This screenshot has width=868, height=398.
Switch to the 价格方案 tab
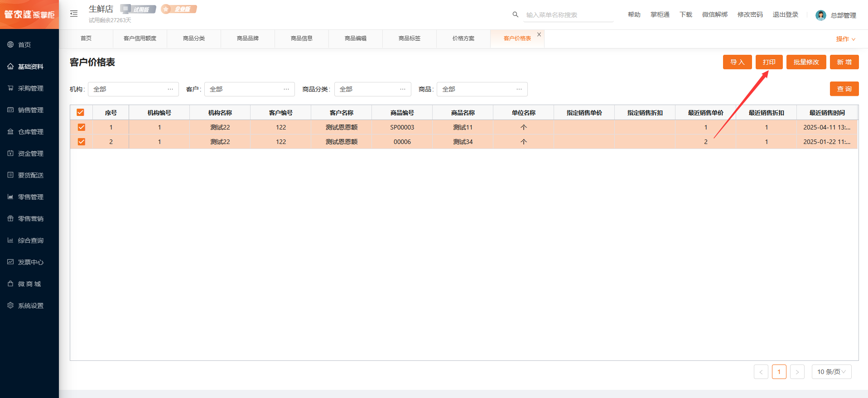click(x=463, y=38)
